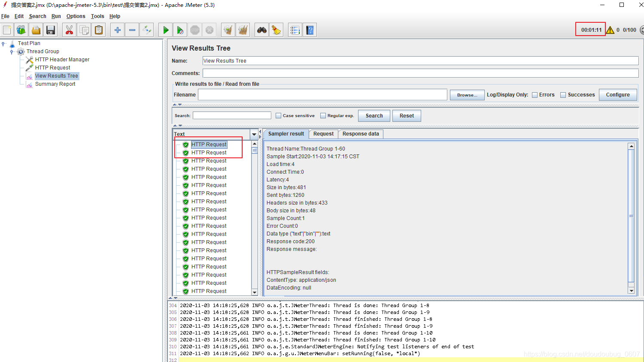The height and width of the screenshot is (362, 644).
Task: Select the highlighted HTTP Request result
Action: tap(209, 145)
